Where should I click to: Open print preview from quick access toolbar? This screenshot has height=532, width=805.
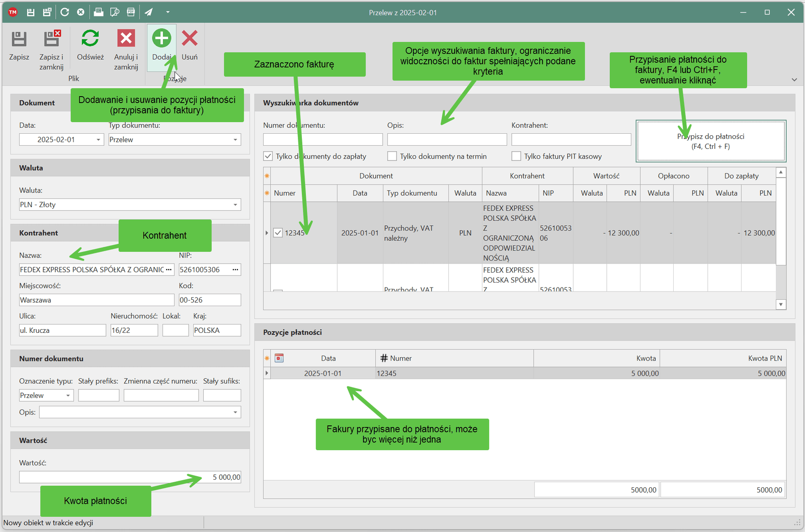tap(115, 12)
